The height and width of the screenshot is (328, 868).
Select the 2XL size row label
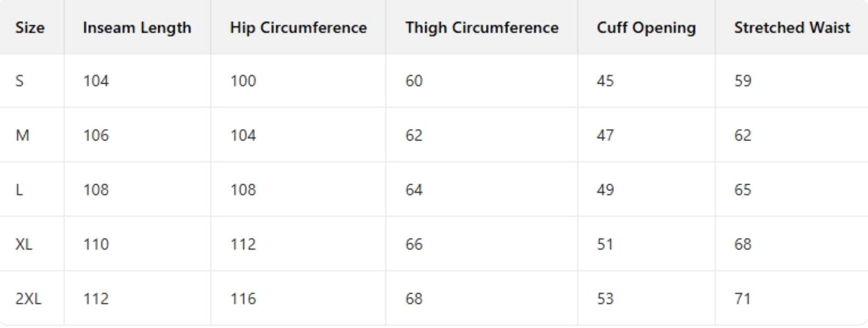[28, 298]
